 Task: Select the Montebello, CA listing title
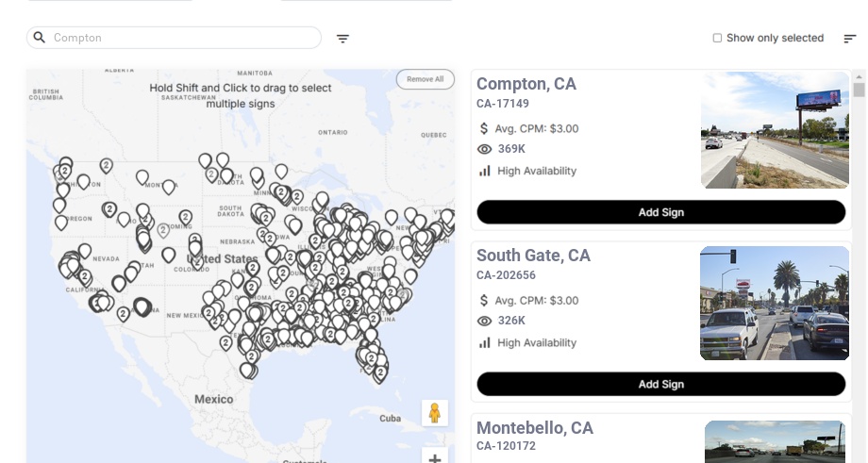tap(535, 428)
